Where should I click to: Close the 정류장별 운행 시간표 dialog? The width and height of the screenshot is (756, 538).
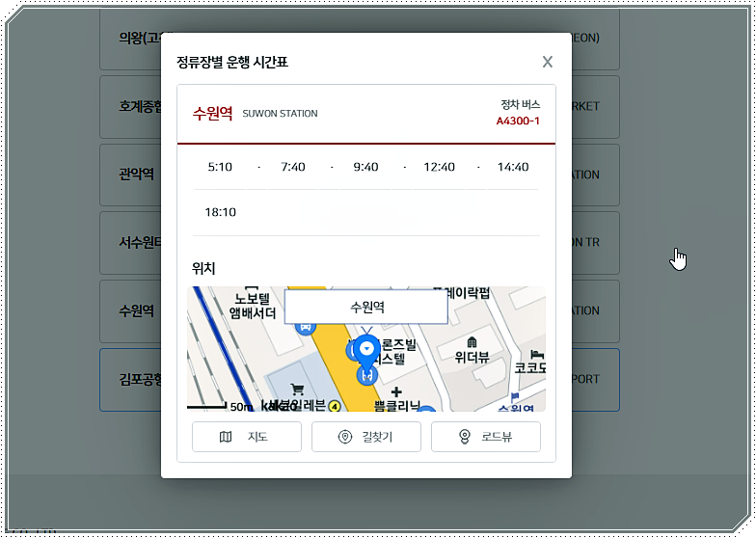pos(548,62)
